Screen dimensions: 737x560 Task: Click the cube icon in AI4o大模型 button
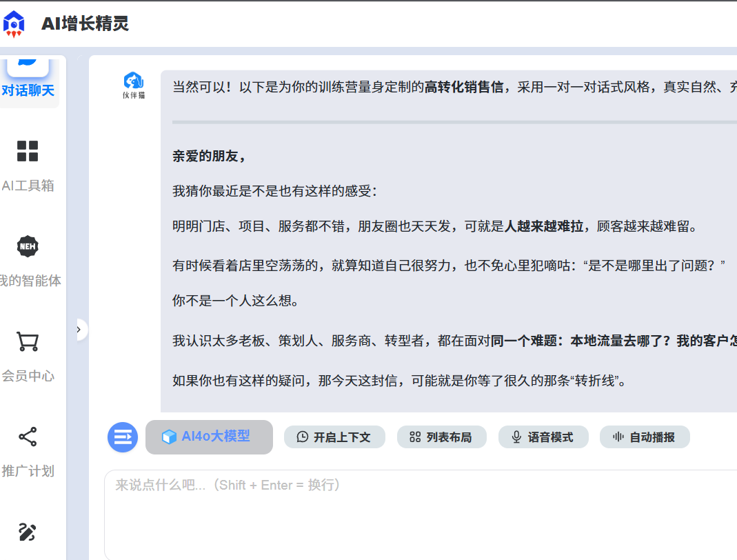tap(169, 437)
